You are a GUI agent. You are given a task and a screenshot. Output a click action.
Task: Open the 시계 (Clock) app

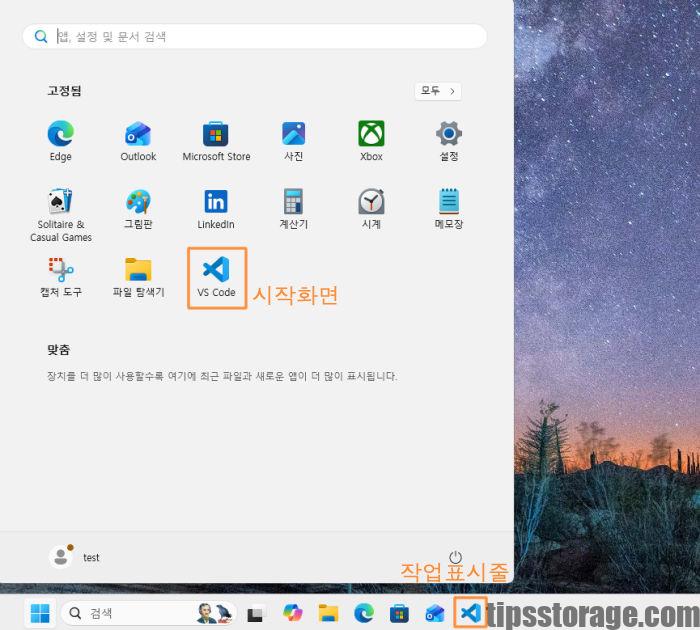(x=371, y=209)
